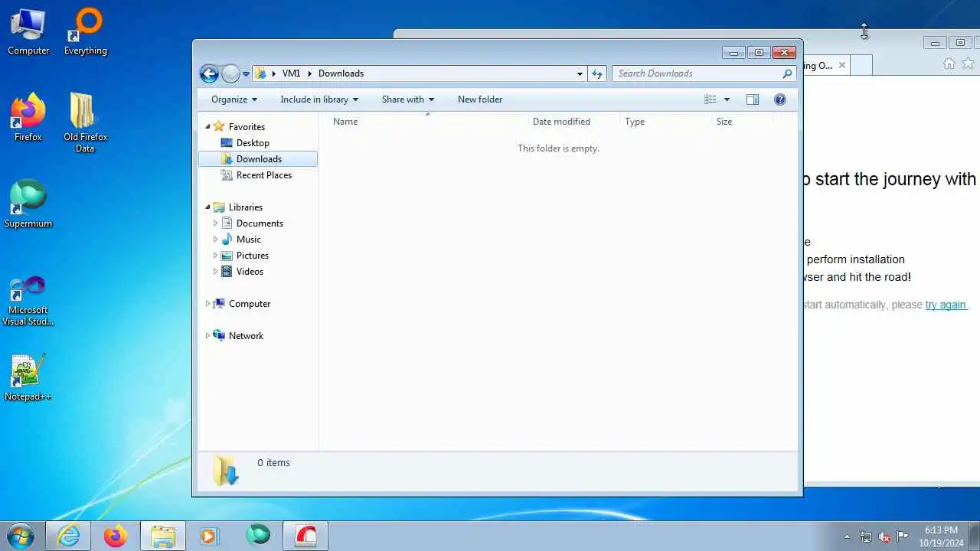This screenshot has width=980, height=551.
Task: Open Explorer help button
Action: [x=780, y=99]
